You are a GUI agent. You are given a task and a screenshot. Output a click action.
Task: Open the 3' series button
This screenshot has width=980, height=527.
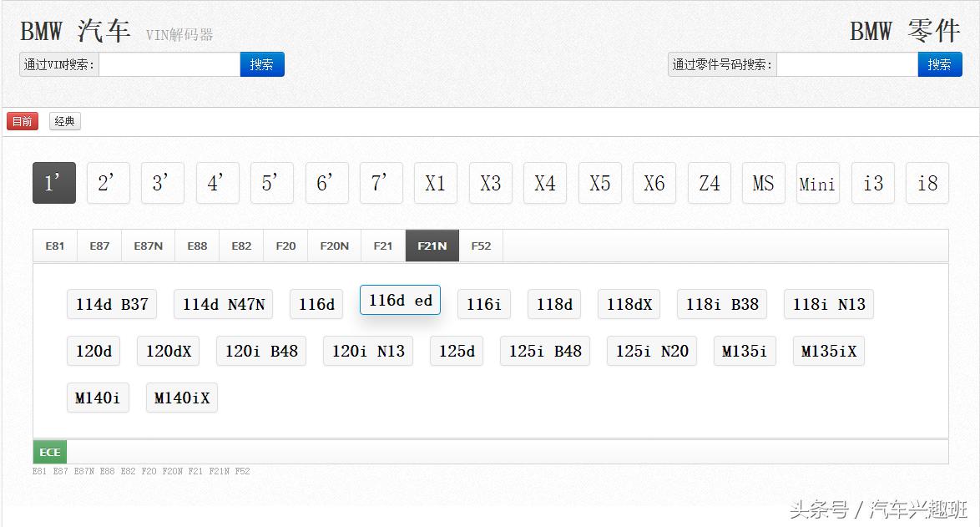[163, 183]
